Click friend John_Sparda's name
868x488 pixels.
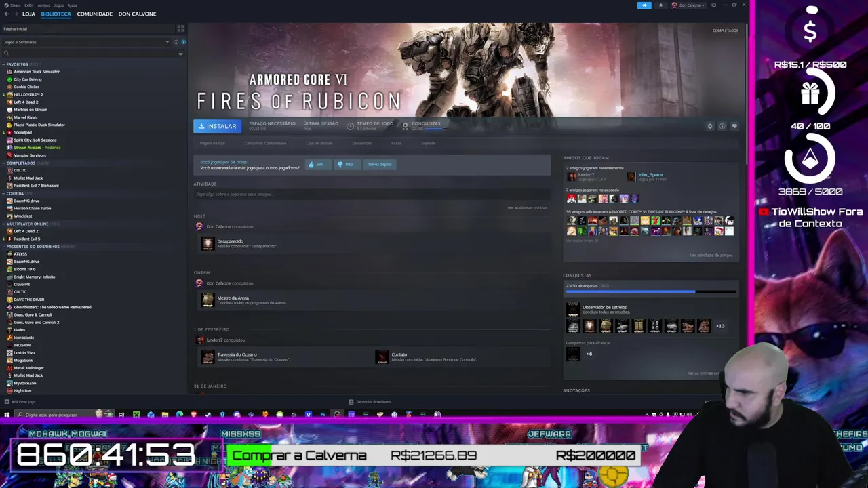click(x=650, y=175)
